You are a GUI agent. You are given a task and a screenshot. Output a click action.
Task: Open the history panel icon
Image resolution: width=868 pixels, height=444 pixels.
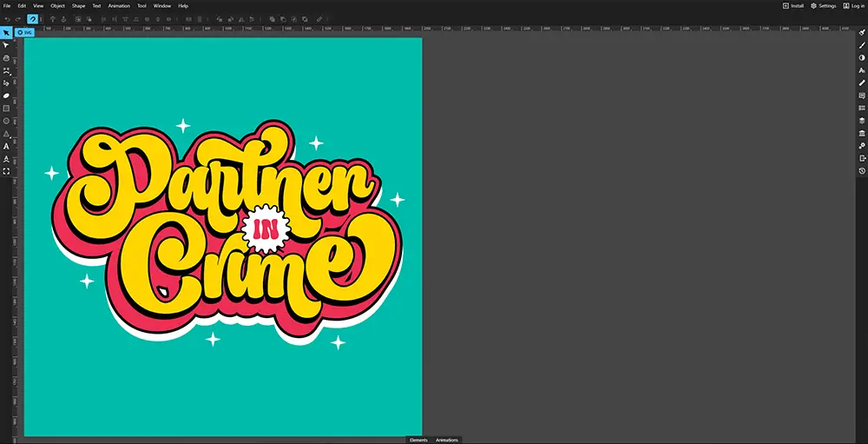click(862, 171)
